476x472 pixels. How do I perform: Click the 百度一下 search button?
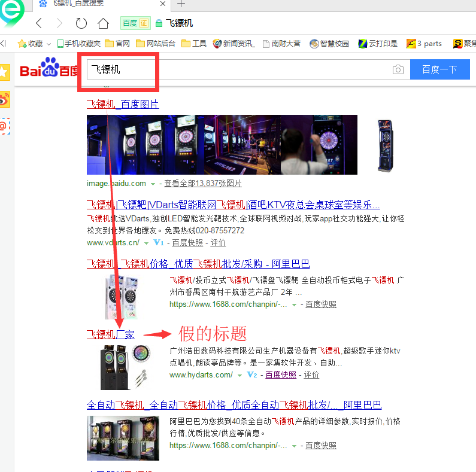pos(440,69)
